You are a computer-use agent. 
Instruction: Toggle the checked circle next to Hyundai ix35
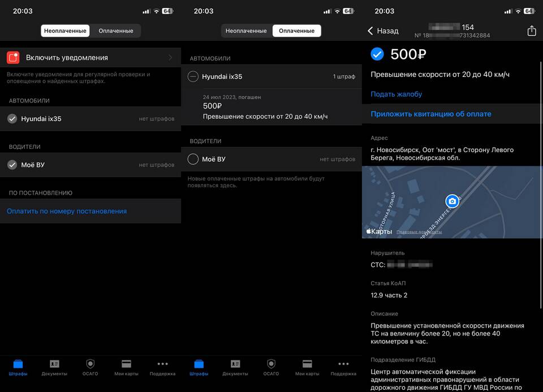click(x=12, y=119)
